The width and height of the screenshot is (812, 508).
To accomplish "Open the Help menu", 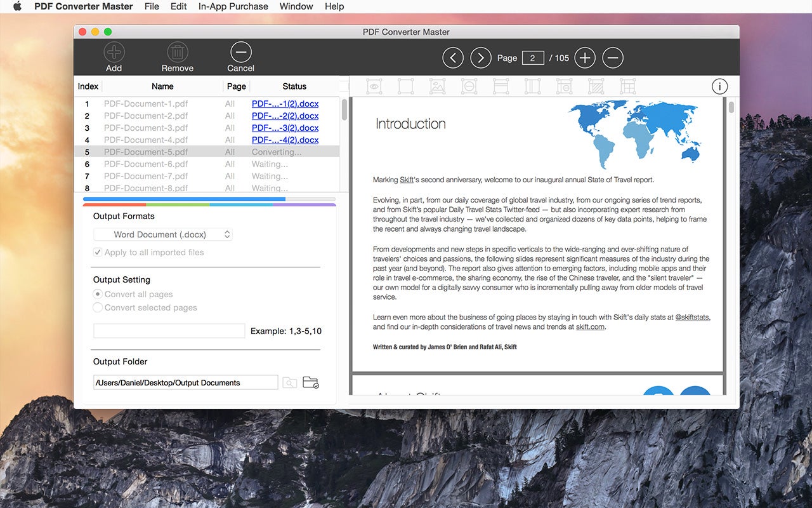I will tap(334, 6).
